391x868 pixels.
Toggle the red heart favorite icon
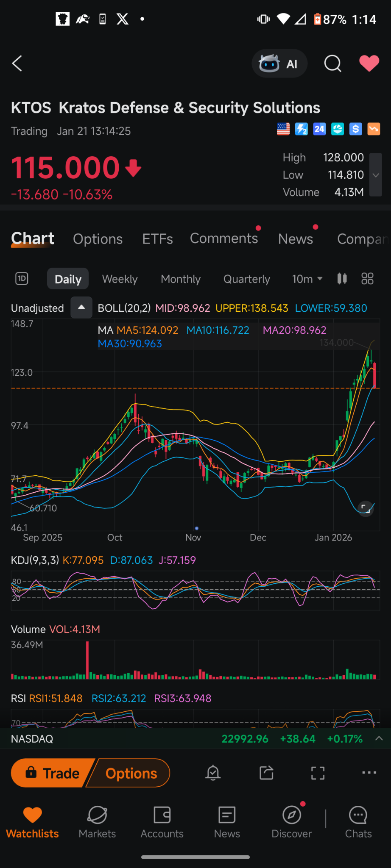tap(369, 64)
